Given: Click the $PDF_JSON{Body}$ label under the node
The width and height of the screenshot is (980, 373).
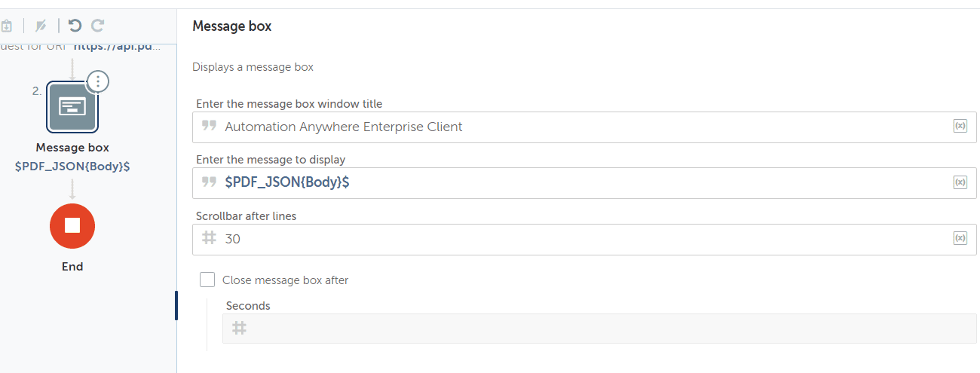Looking at the screenshot, I should tap(72, 167).
